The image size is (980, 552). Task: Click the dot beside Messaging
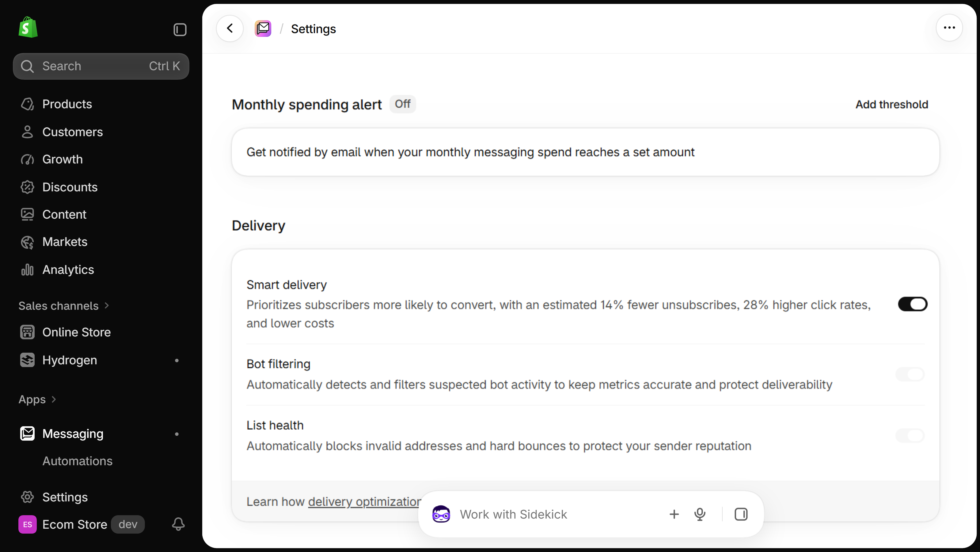(x=177, y=434)
